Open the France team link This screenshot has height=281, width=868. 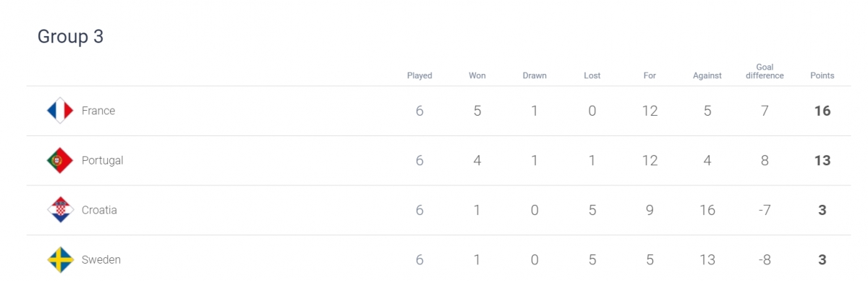(x=98, y=111)
